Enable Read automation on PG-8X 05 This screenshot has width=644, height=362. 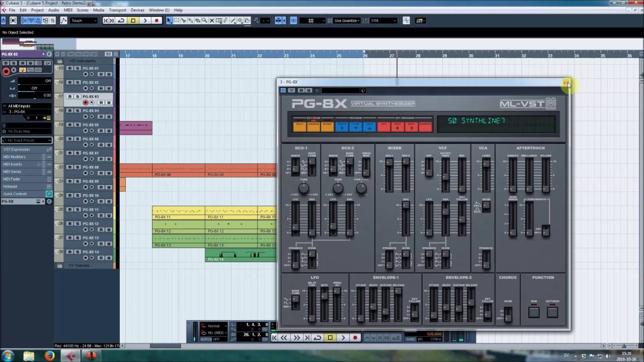coord(101,131)
